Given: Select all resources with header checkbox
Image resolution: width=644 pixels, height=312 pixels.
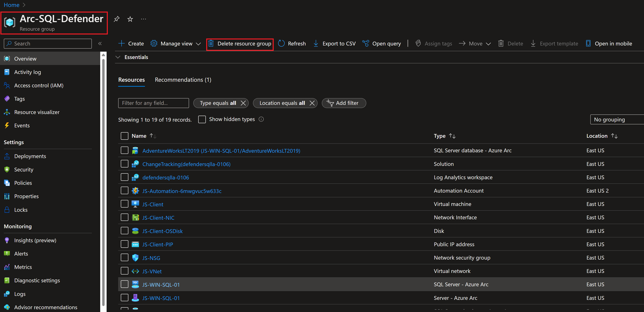Looking at the screenshot, I should [124, 136].
